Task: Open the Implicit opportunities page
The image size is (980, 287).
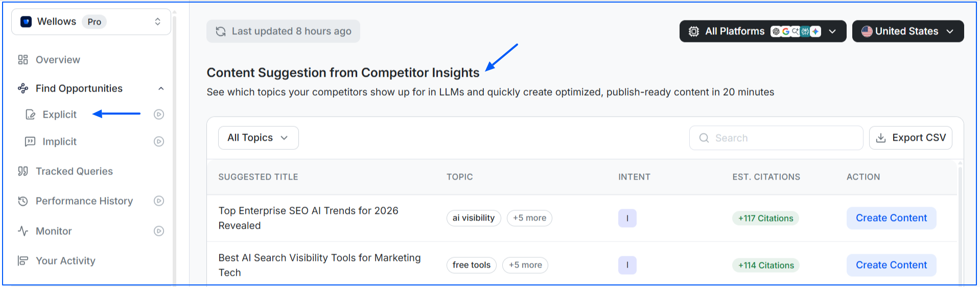Action: pos(59,142)
